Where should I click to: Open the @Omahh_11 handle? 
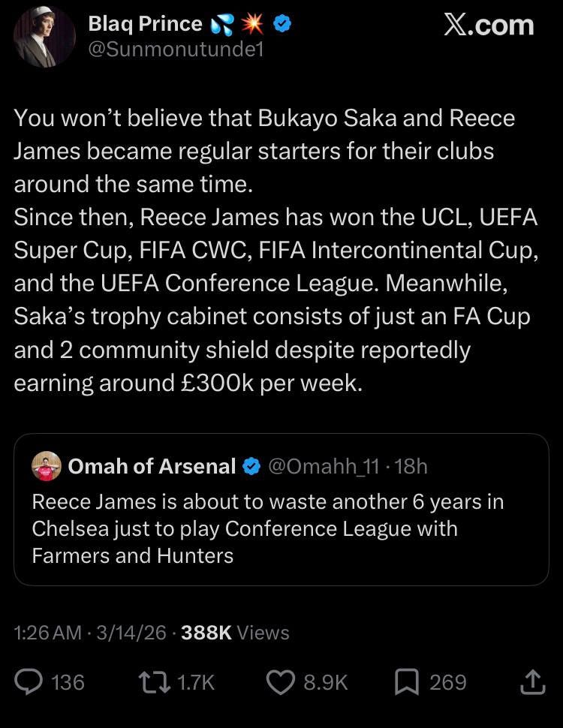pos(323,466)
